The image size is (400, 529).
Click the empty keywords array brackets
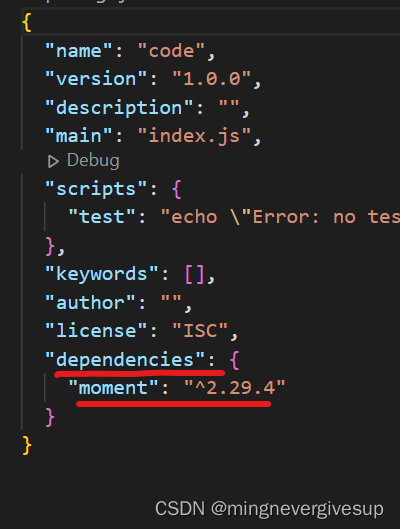coord(195,274)
